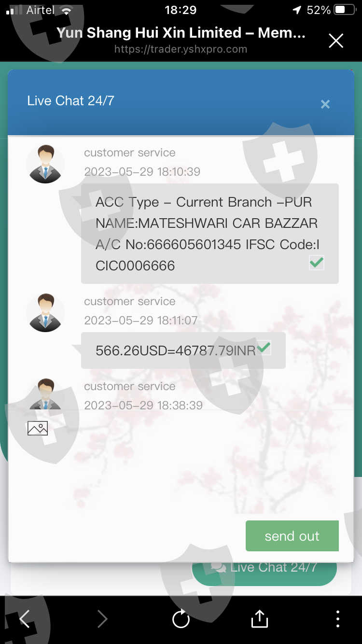Tap the 18:38:39 customer service entry
362x644 pixels.
[x=143, y=396]
